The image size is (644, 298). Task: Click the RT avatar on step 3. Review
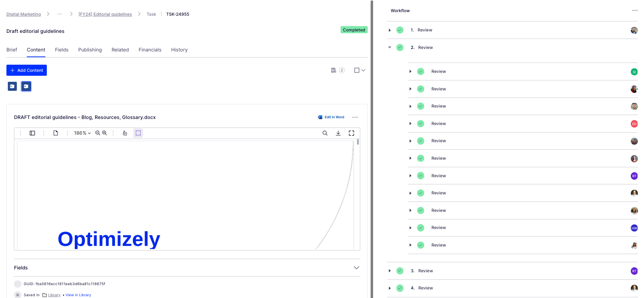pyautogui.click(x=634, y=271)
